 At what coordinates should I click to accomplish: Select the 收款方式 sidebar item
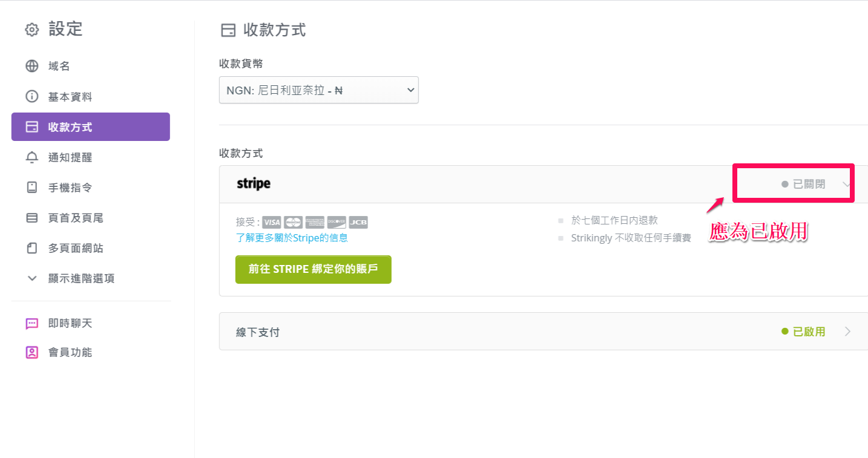tap(91, 127)
